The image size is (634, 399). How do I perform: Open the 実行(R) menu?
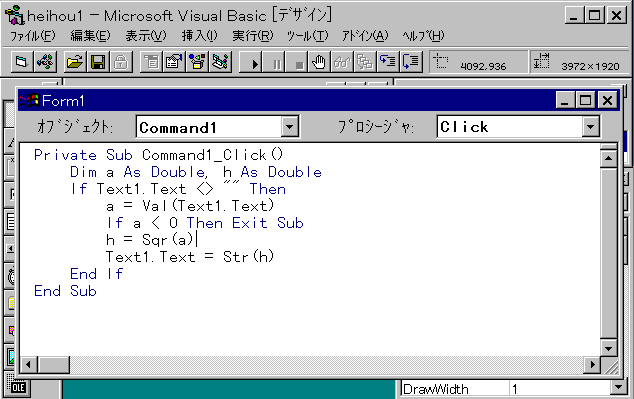tap(253, 36)
